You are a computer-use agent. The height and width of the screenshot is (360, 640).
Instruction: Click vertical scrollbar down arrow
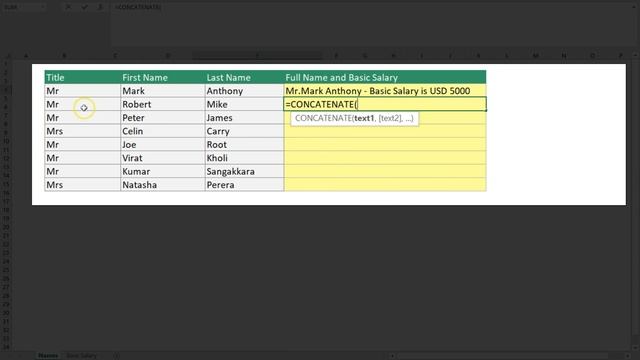tap(636, 348)
